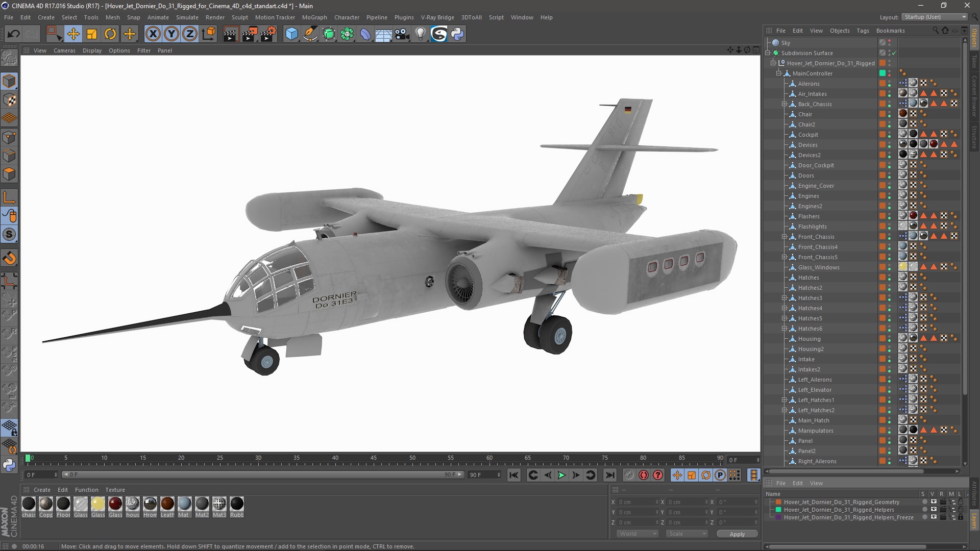
Task: Expand Hatches3 in object tree
Action: 785,298
